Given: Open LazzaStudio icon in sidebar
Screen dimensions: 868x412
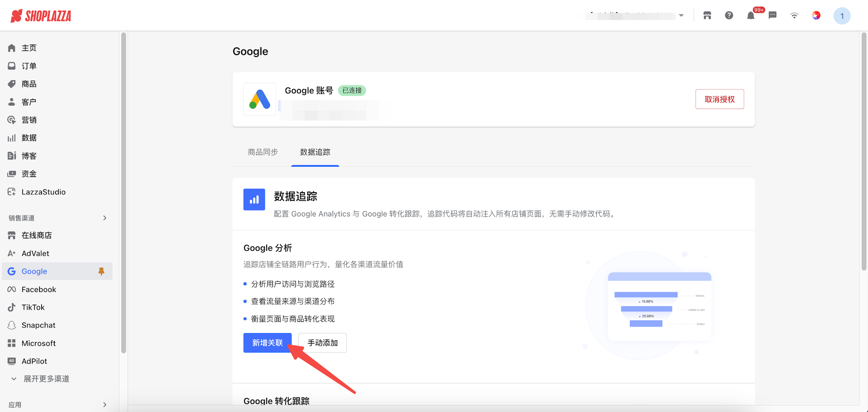Looking at the screenshot, I should point(12,192).
